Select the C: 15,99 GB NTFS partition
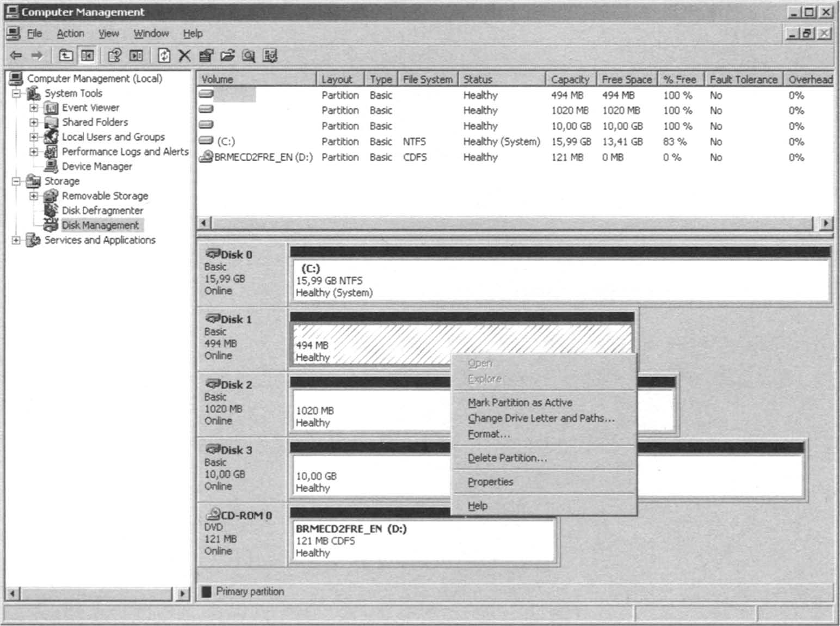The width and height of the screenshot is (840, 626). pyautogui.click(x=560, y=280)
